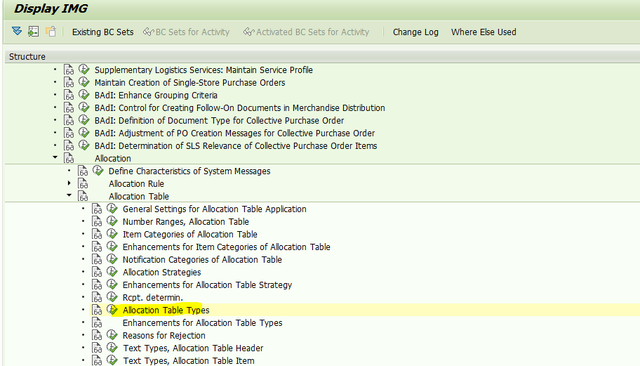Collapse the Allocation Table node
Image resolution: width=640 pixels, height=366 pixels.
(x=69, y=195)
